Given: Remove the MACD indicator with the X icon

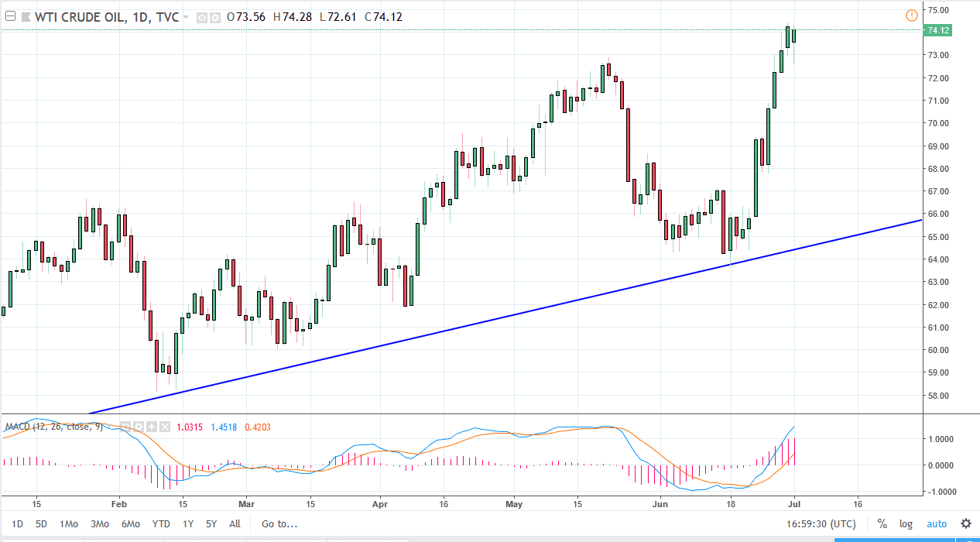Looking at the screenshot, I should click(166, 427).
